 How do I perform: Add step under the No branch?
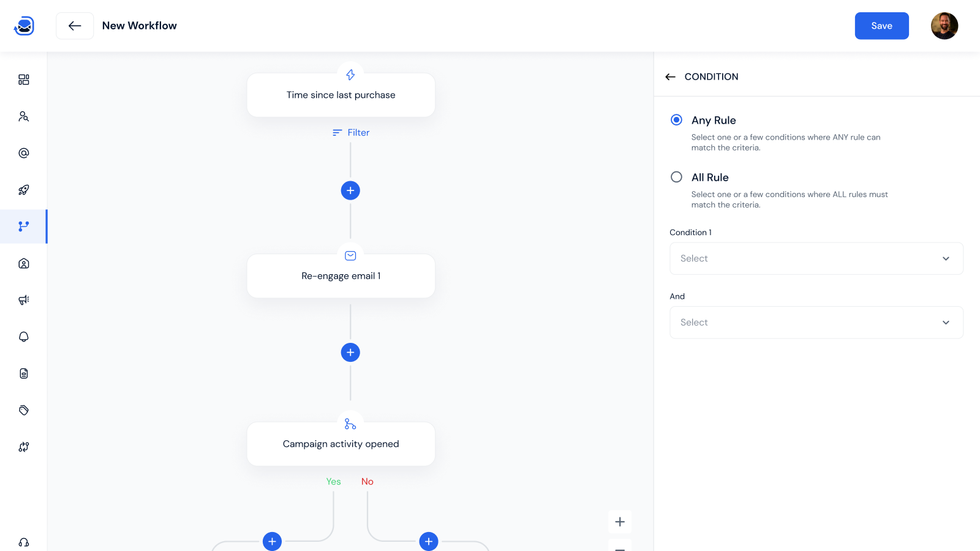[429, 541]
